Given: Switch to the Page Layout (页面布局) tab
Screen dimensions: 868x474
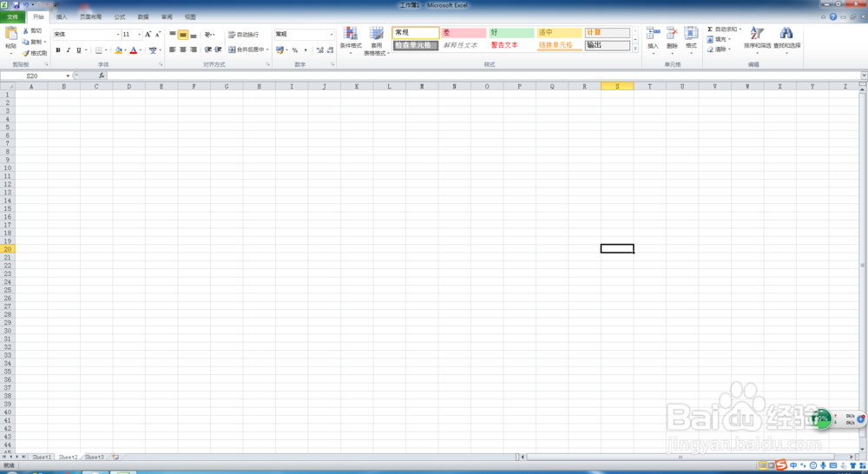Looking at the screenshot, I should 90,17.
